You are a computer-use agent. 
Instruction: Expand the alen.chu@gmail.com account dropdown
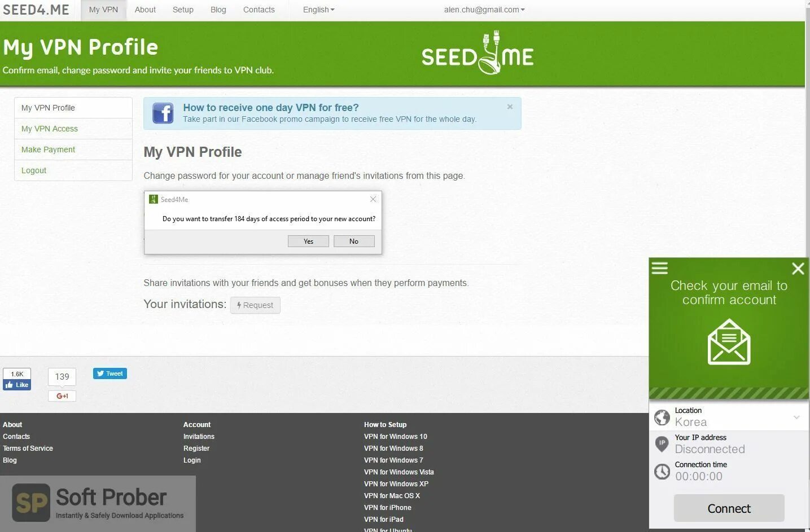point(484,10)
